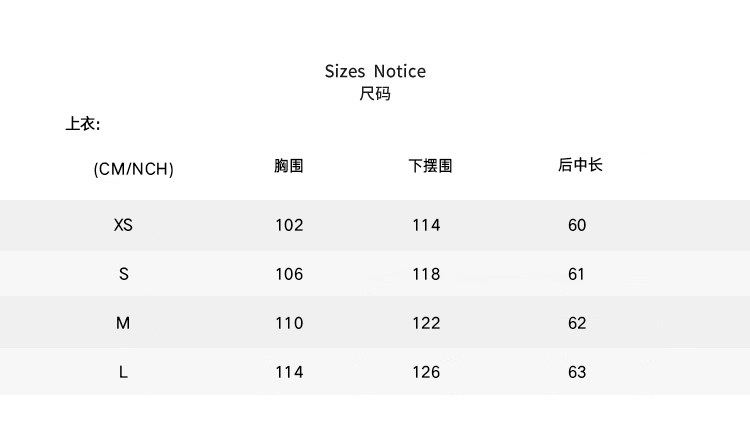Select the XS size row label
Viewport: 750px width, 439px height.
pyautogui.click(x=123, y=225)
